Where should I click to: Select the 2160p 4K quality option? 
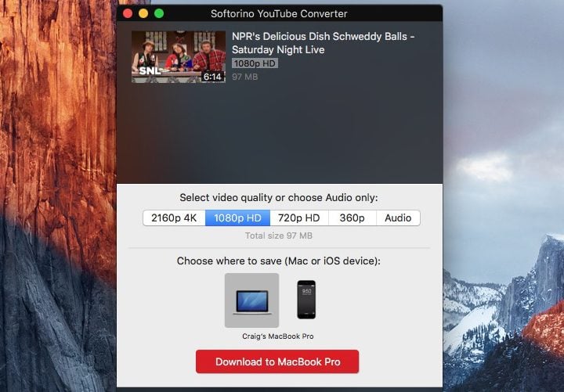(x=174, y=218)
